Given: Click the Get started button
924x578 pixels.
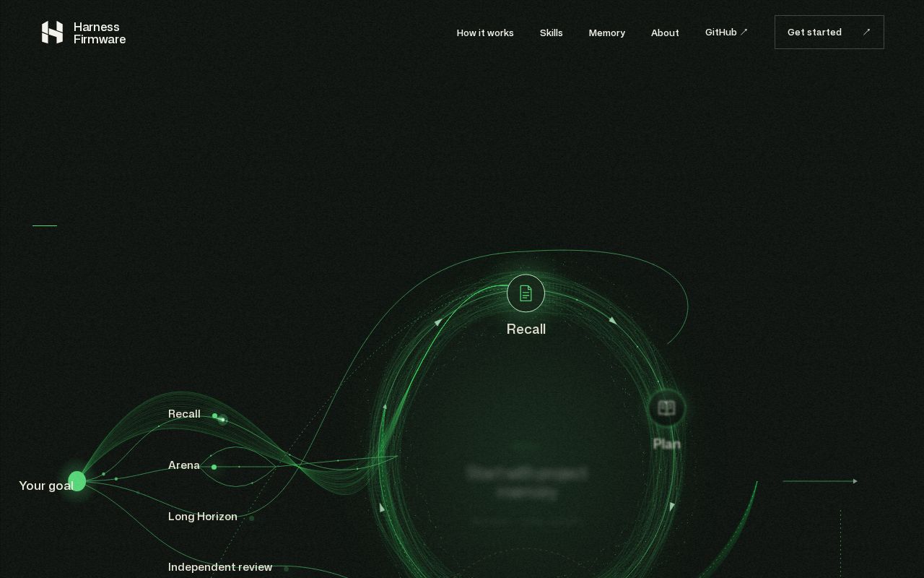Looking at the screenshot, I should [x=829, y=33].
